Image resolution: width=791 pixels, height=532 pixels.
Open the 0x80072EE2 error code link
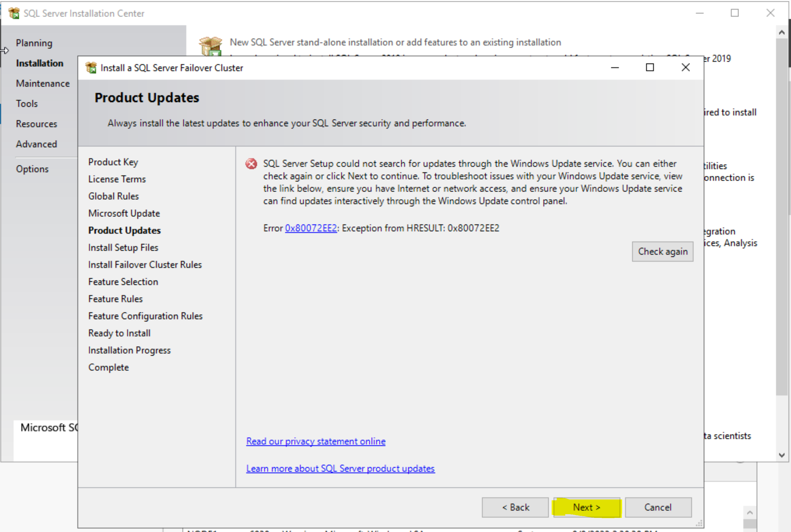311,228
